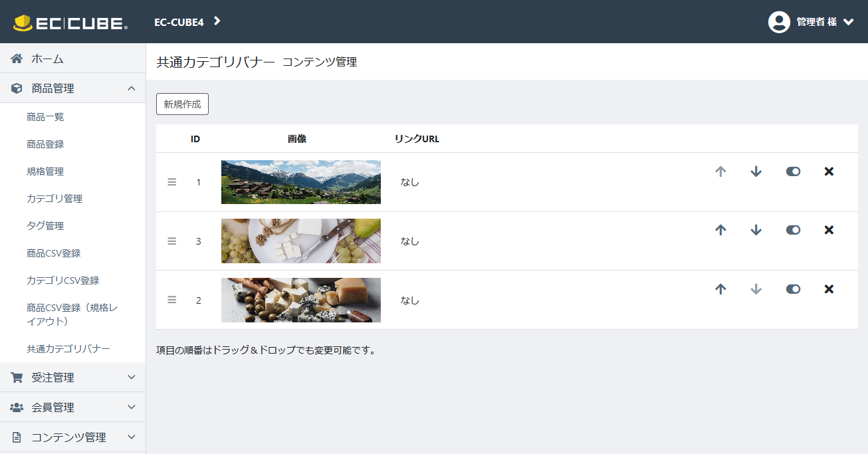Click the olives and cheese banner thumbnail
The height and width of the screenshot is (454, 868).
[301, 300]
